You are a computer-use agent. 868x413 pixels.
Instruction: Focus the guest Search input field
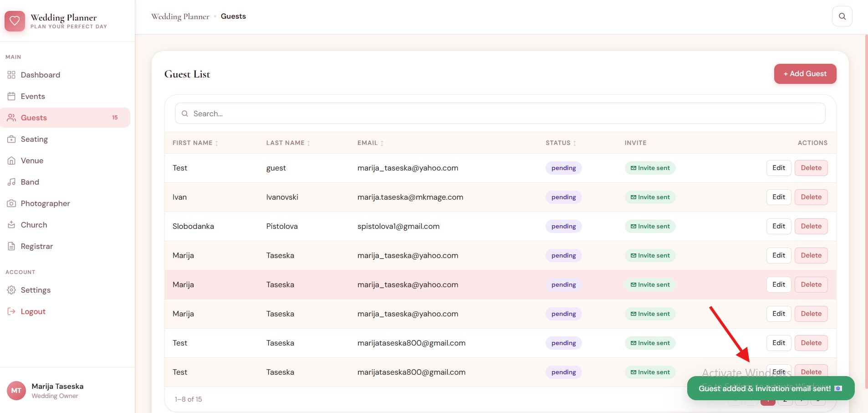(500, 114)
